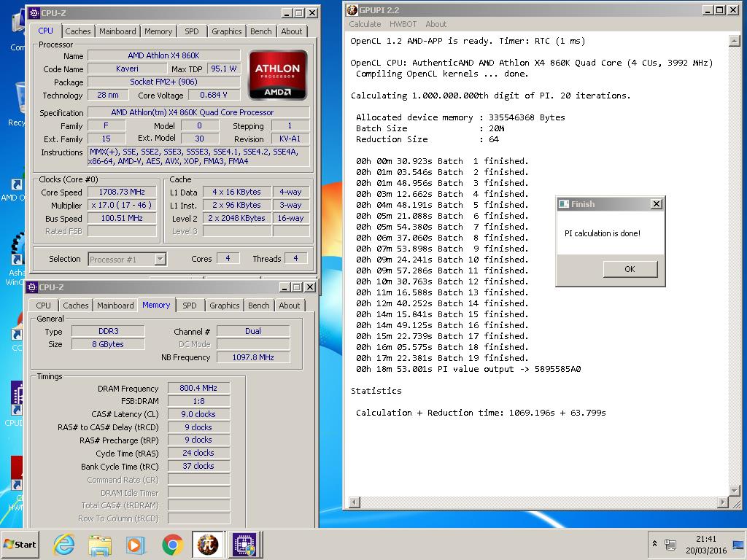This screenshot has height=560, width=747.
Task: Click the Bank Cycle Time value 37 clocks
Action: [198, 466]
